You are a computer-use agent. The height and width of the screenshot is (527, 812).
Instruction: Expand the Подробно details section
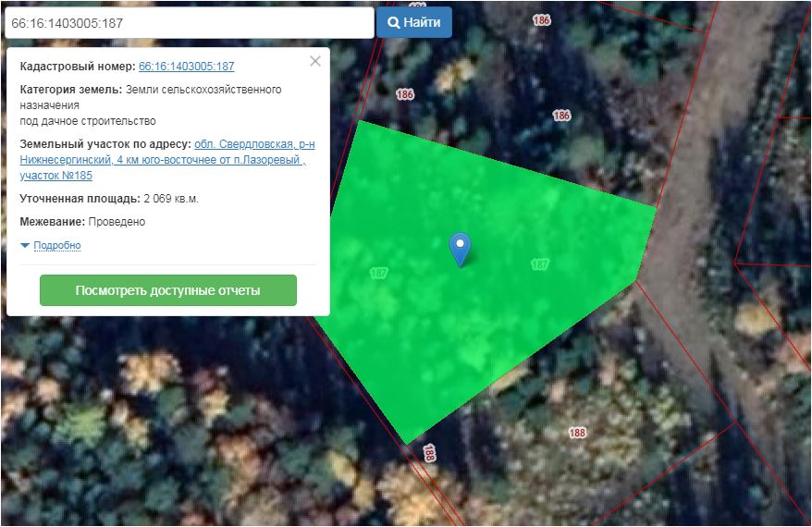tap(56, 245)
